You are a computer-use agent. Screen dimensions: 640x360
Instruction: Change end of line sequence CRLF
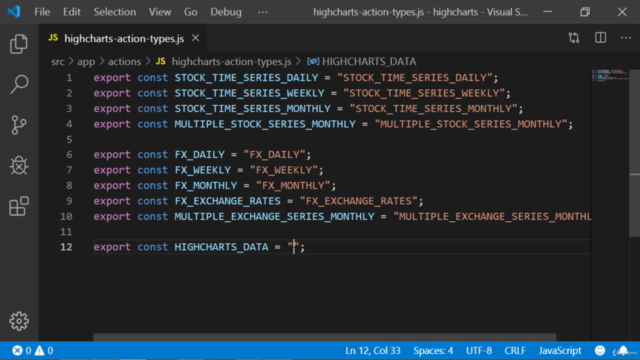[515, 351]
